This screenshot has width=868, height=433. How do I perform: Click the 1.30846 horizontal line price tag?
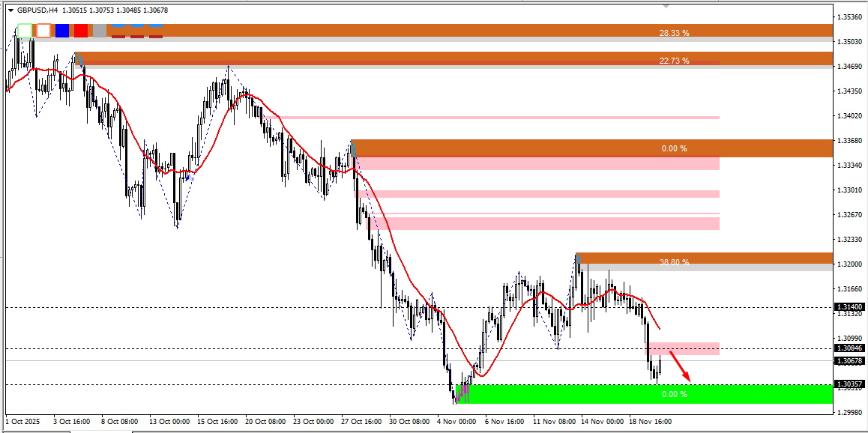coord(850,348)
